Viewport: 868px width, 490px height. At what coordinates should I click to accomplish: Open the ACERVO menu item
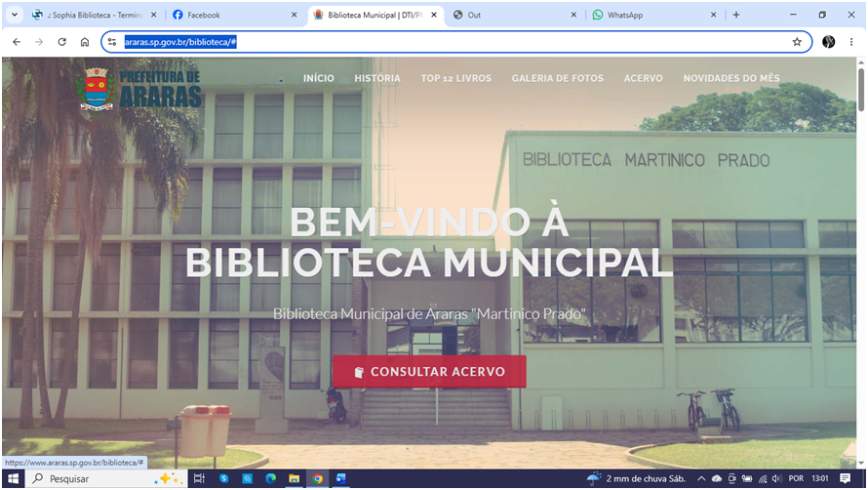tap(644, 78)
